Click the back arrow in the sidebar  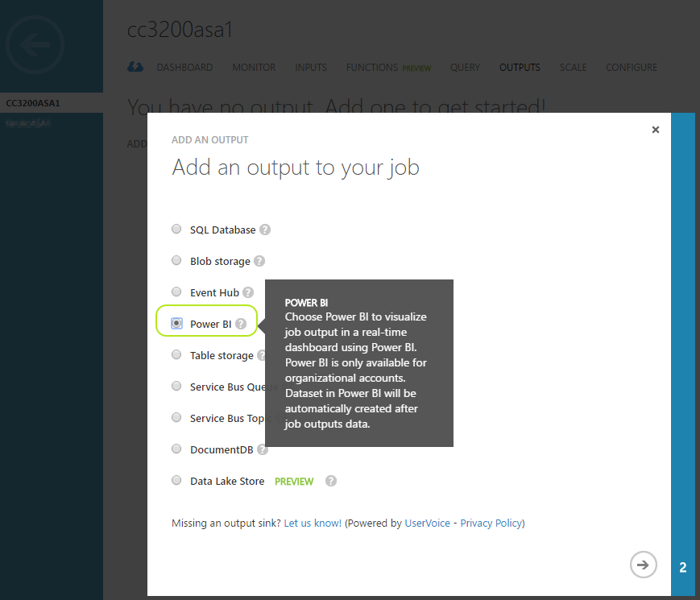(35, 44)
